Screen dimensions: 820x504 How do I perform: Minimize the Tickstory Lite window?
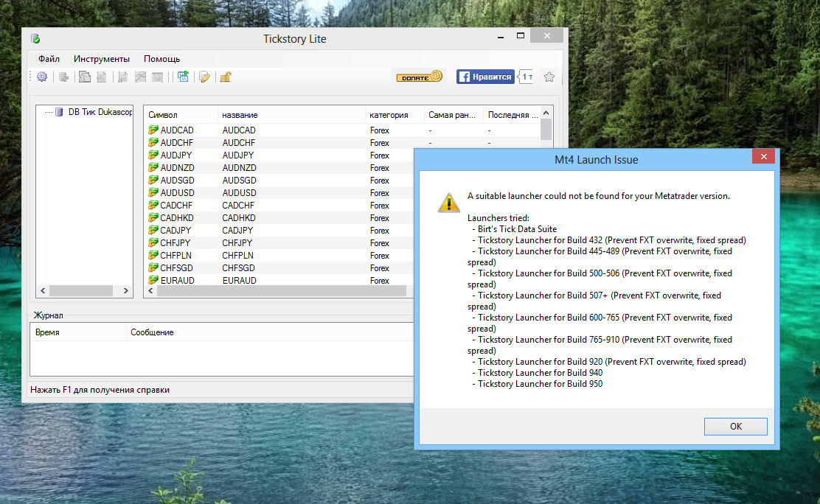tap(501, 36)
